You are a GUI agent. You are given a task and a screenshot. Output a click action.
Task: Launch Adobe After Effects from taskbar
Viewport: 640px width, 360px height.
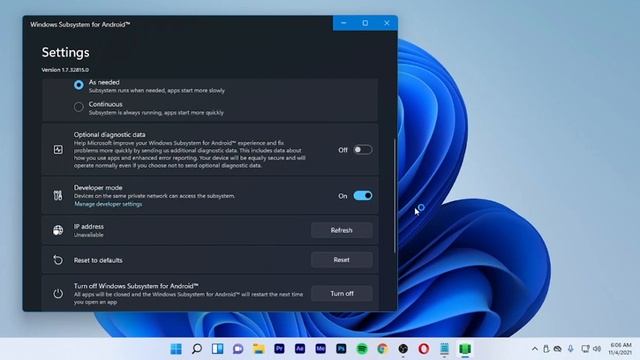300,349
